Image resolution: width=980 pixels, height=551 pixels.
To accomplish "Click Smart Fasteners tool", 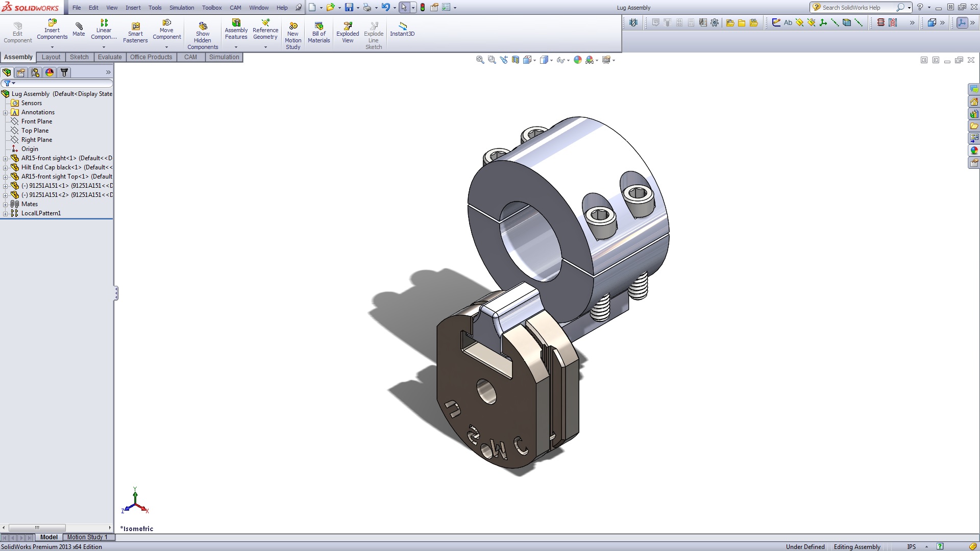I will (135, 33).
